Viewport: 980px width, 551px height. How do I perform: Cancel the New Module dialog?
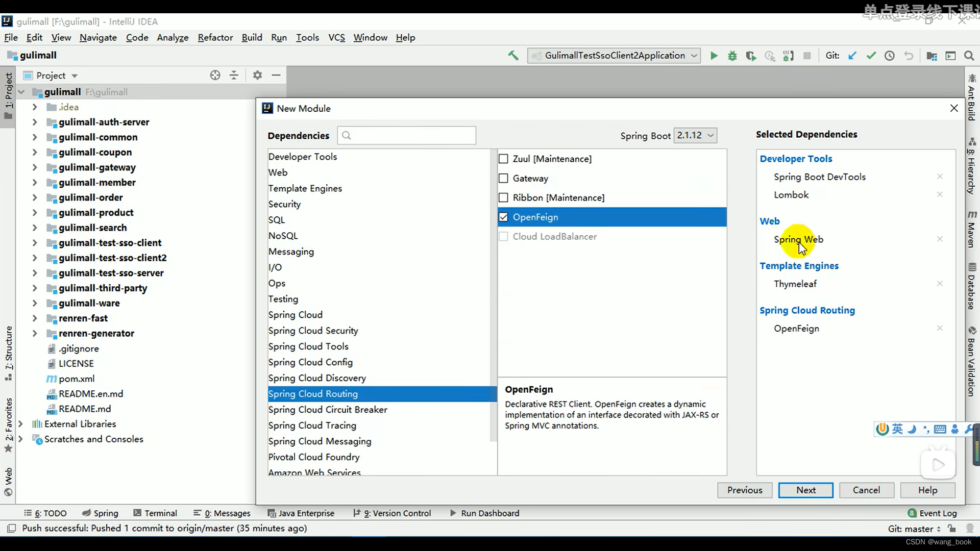coord(866,490)
